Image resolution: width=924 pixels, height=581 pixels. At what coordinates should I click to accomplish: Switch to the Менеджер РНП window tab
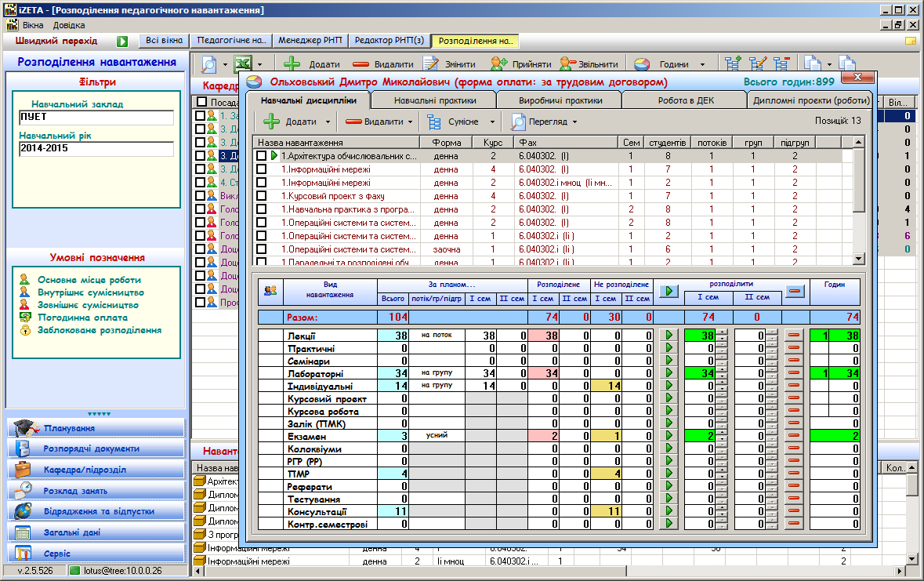coord(310,40)
